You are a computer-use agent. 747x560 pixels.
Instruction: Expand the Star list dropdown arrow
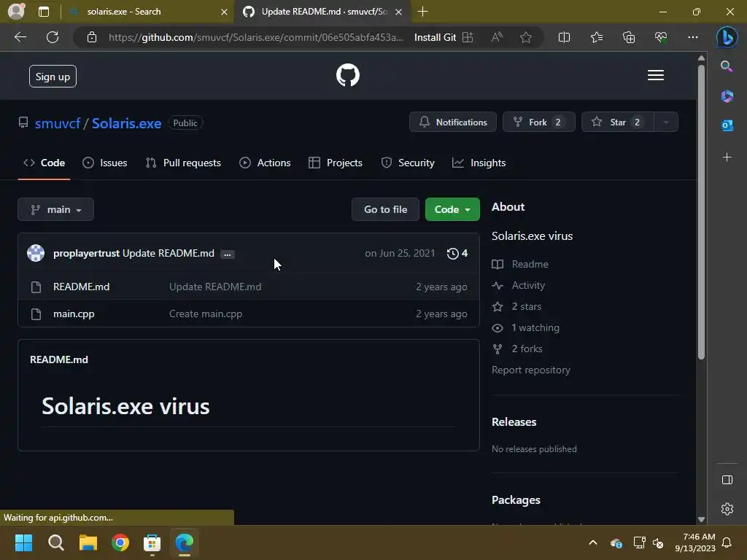(x=666, y=122)
